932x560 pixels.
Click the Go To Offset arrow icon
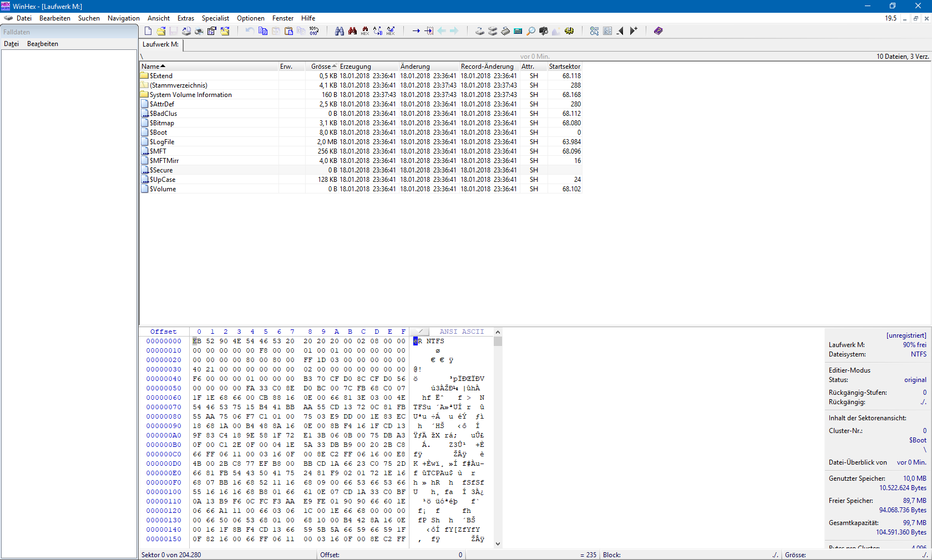[416, 31]
